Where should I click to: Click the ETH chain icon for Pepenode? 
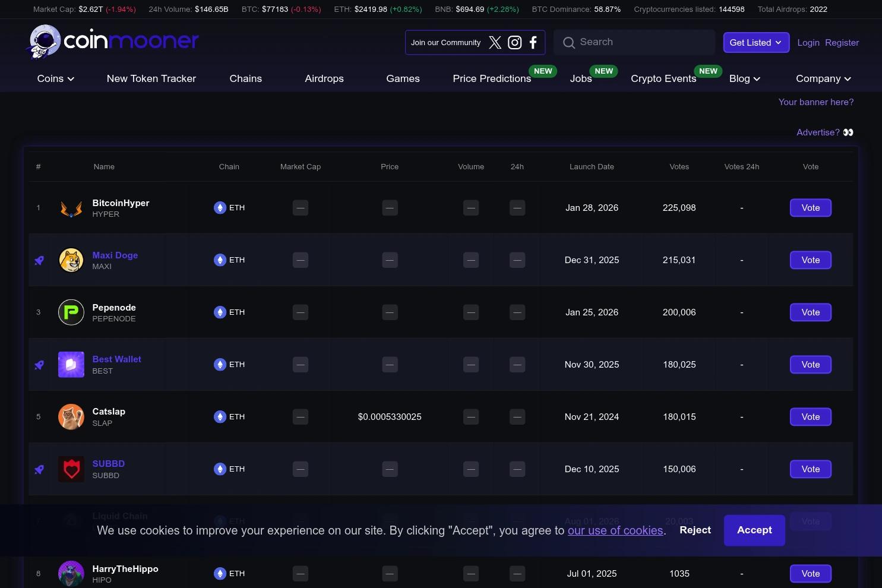[x=220, y=312]
